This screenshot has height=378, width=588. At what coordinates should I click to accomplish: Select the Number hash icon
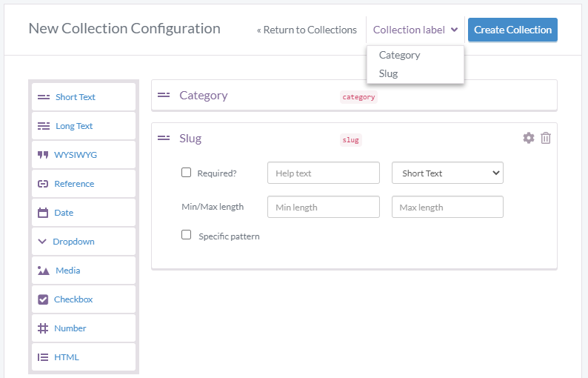[x=43, y=328]
